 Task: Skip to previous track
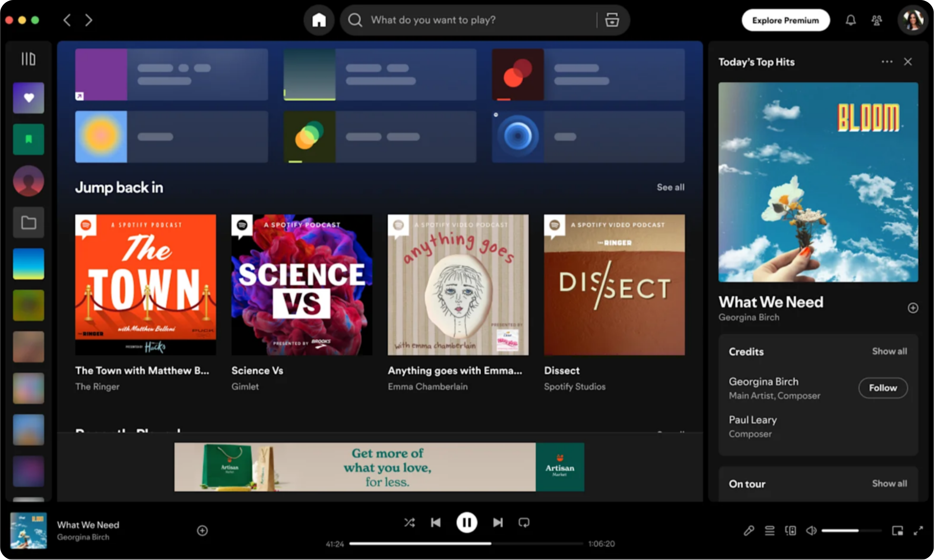click(x=436, y=523)
